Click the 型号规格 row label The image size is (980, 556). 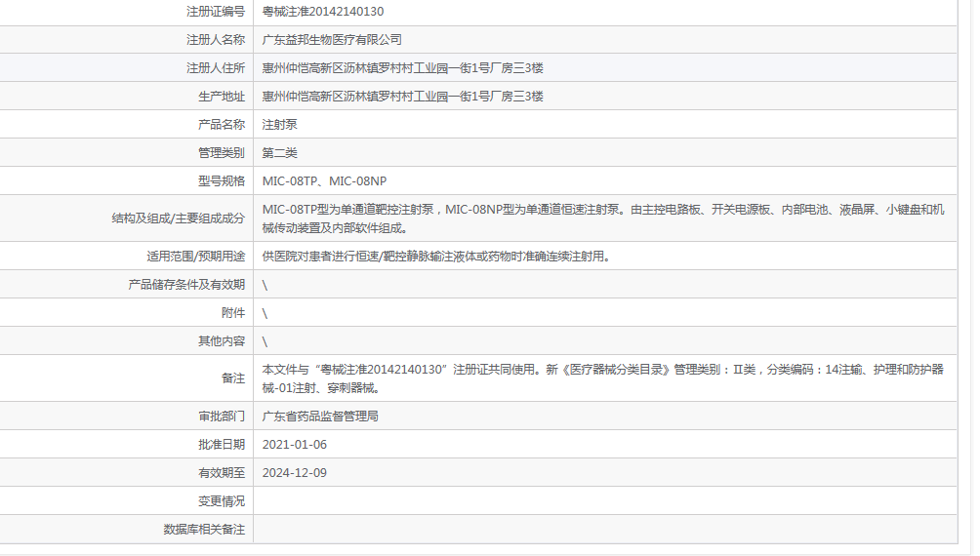point(222,181)
